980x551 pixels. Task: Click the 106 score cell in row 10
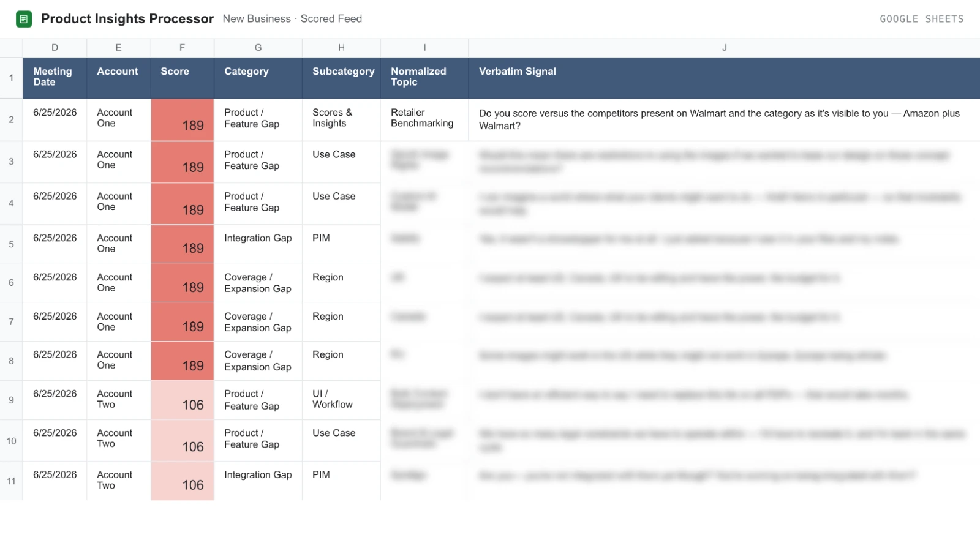183,441
